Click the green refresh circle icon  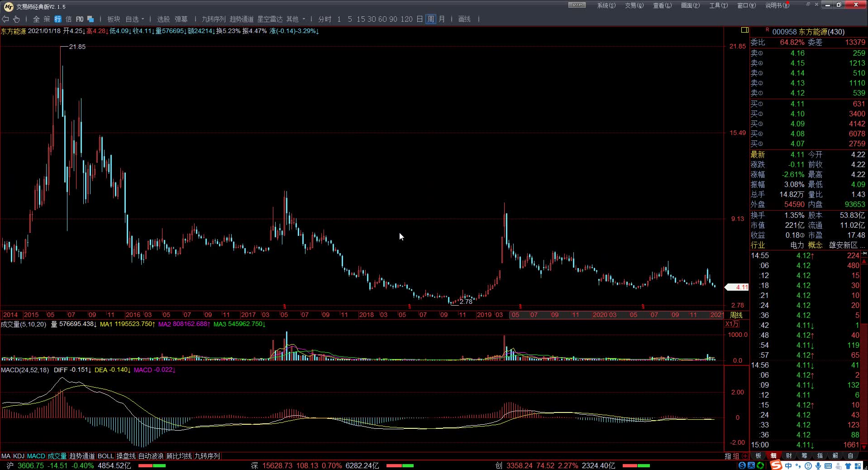760,465
